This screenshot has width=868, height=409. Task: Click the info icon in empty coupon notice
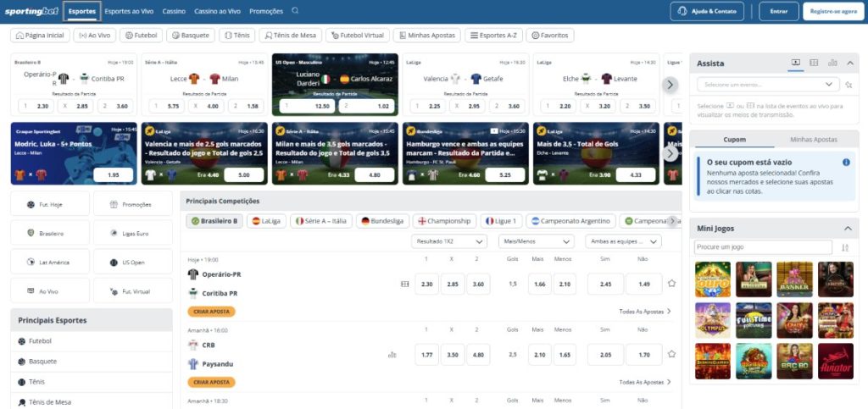[846, 163]
